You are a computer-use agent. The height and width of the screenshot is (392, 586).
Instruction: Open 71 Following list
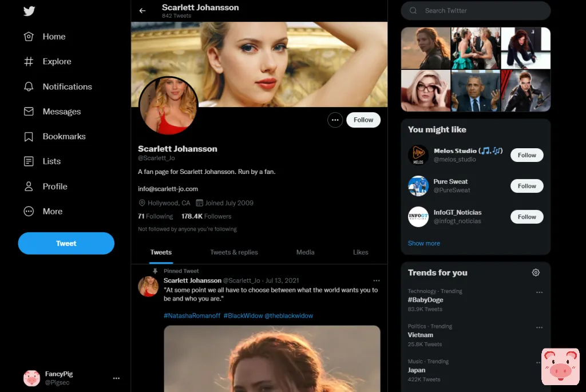(x=156, y=216)
